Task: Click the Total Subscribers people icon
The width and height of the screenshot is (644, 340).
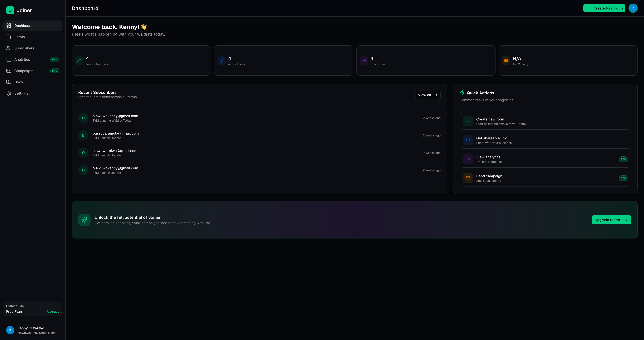Action: [x=79, y=60]
